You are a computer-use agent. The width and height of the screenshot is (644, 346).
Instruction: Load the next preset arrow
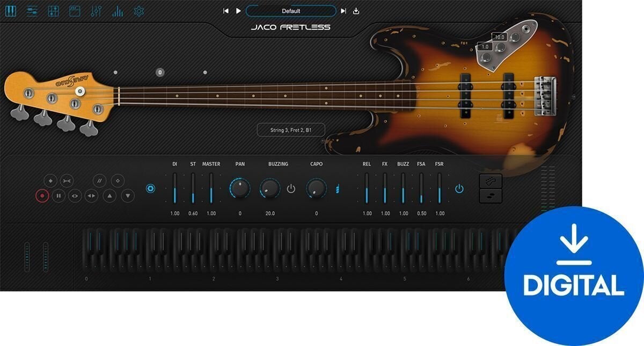pyautogui.click(x=343, y=10)
